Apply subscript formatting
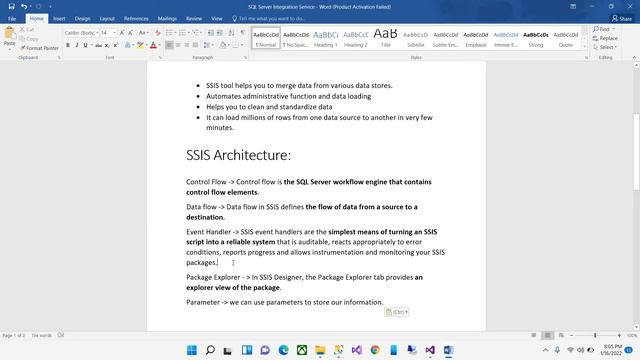 coord(107,45)
